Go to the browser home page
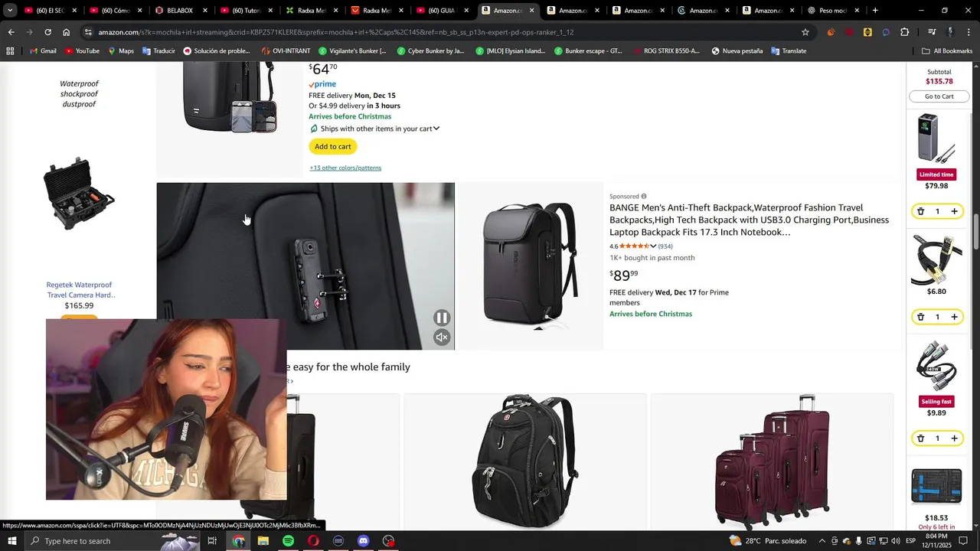The image size is (980, 551). [x=67, y=32]
